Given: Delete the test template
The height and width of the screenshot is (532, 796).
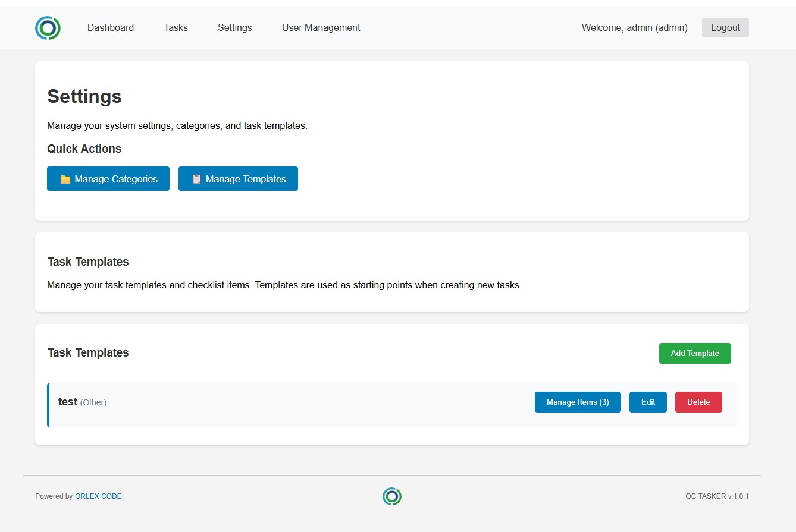Looking at the screenshot, I should click(x=698, y=402).
